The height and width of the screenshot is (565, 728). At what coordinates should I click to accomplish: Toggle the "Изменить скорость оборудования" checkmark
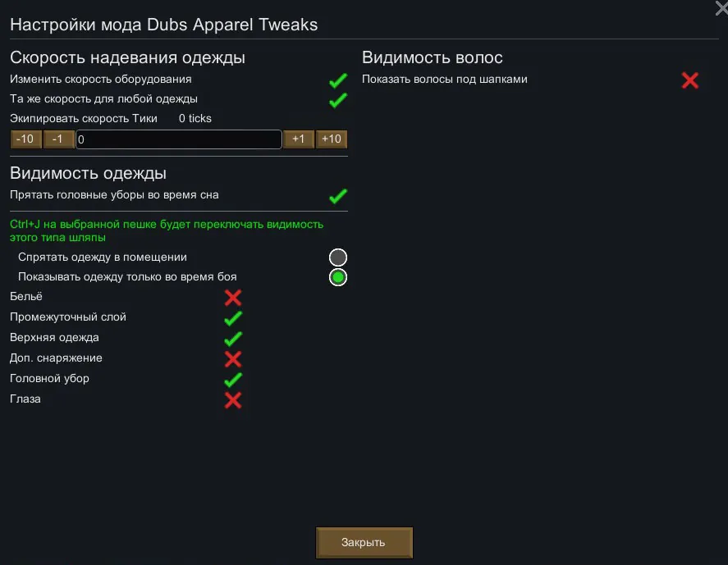337,80
